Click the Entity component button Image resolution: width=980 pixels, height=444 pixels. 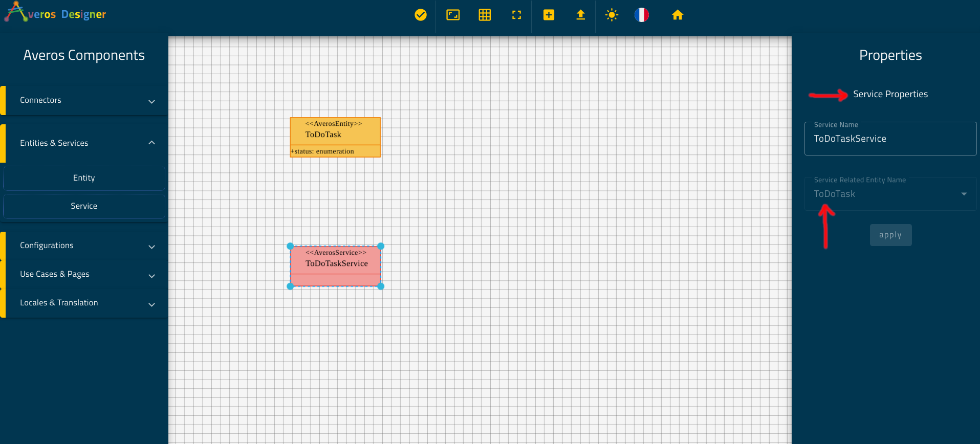click(84, 178)
